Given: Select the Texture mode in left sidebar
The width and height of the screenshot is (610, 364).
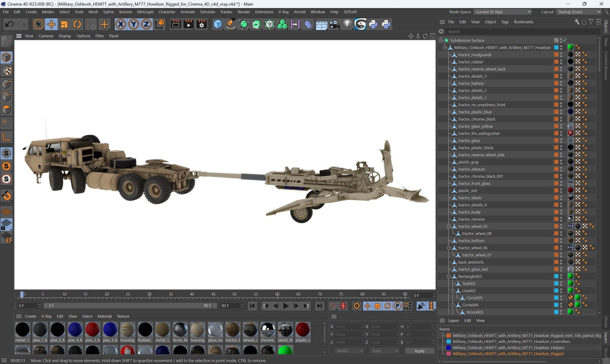Looking at the screenshot, I should coord(6,70).
